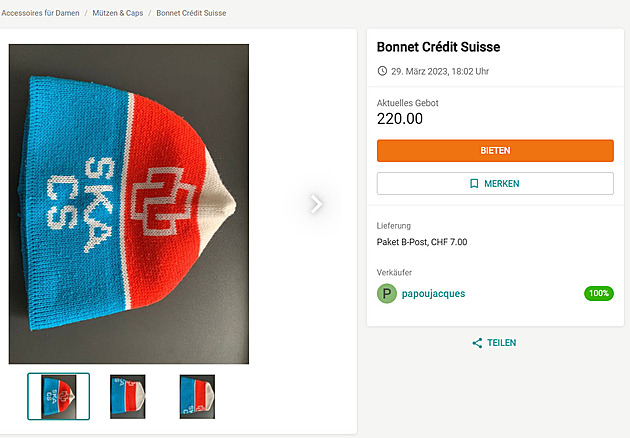Viewport: 630px width, 438px height.
Task: Click the current bid amount 220.00
Action: [399, 118]
